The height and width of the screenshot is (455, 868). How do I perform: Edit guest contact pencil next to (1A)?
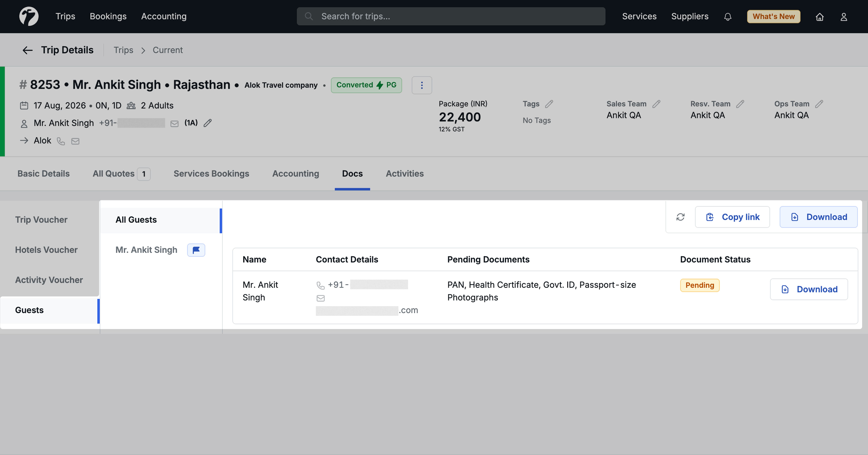pyautogui.click(x=208, y=123)
